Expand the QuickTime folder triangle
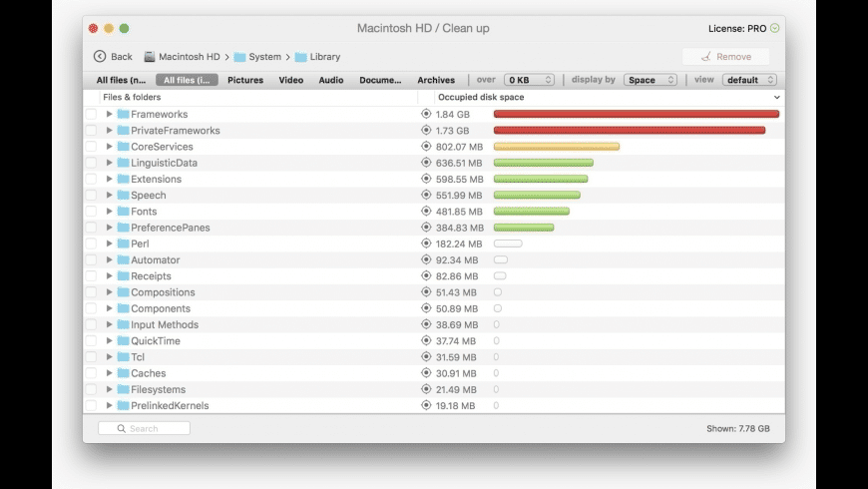The width and height of the screenshot is (868, 489). pos(109,340)
